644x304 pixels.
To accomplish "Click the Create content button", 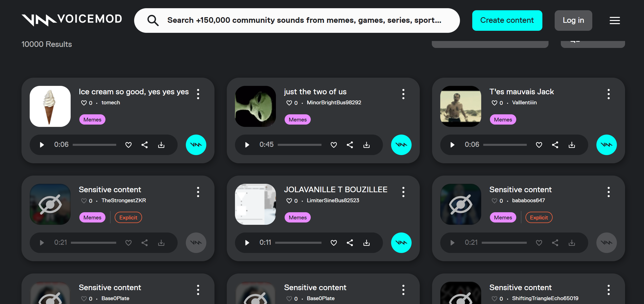I will point(507,21).
